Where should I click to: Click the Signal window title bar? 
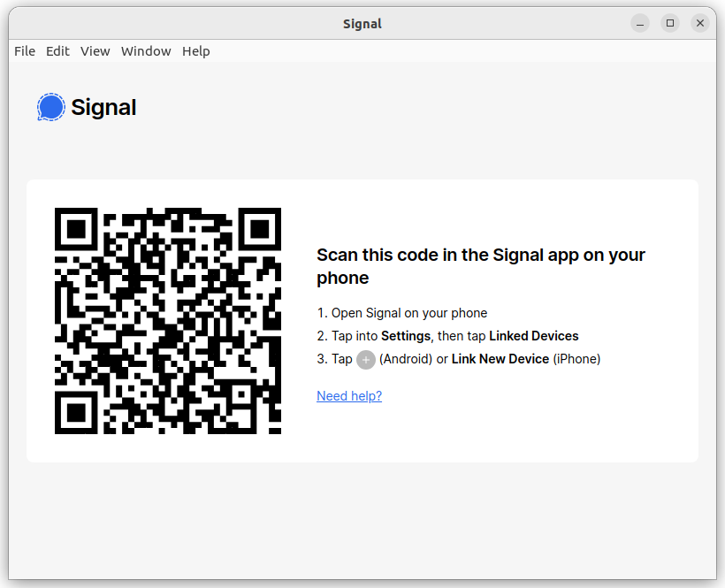362,24
